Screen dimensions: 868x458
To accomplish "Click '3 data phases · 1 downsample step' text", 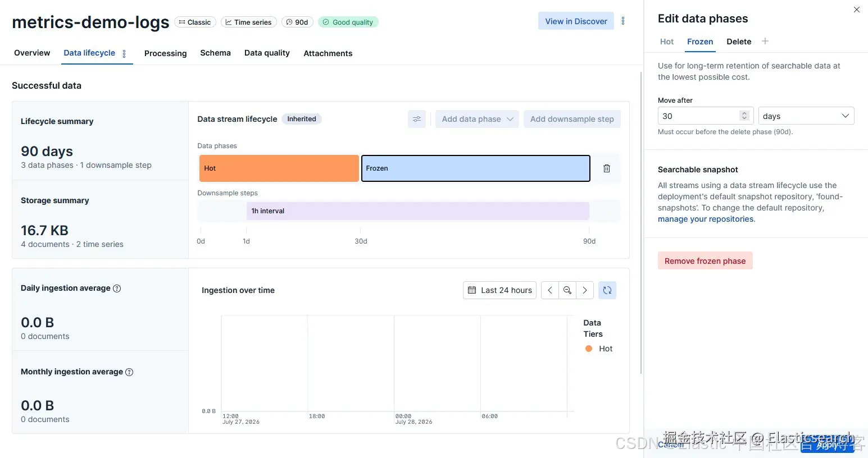I will tap(86, 165).
